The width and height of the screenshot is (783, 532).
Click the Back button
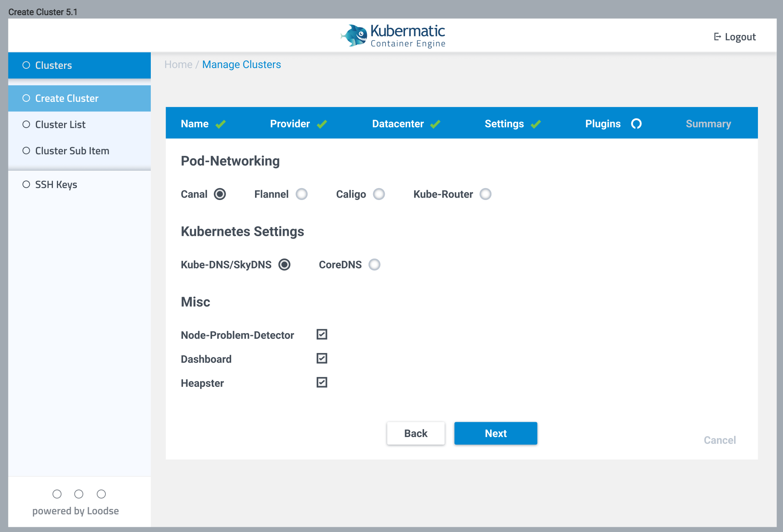(x=415, y=433)
